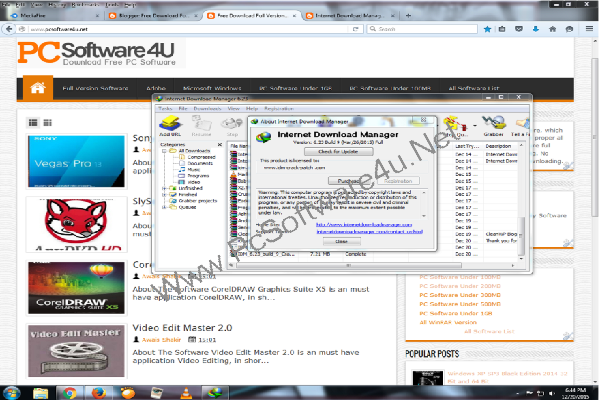Click the Pocket icon in Firefox toolbar
The height and width of the screenshot is (400, 600).
pyautogui.click(x=518, y=29)
